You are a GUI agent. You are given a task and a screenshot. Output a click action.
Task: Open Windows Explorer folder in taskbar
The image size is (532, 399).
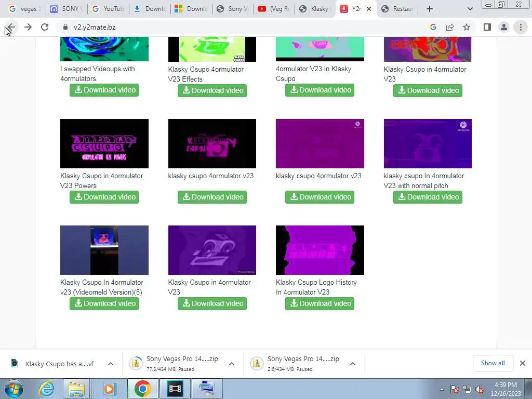[77, 389]
